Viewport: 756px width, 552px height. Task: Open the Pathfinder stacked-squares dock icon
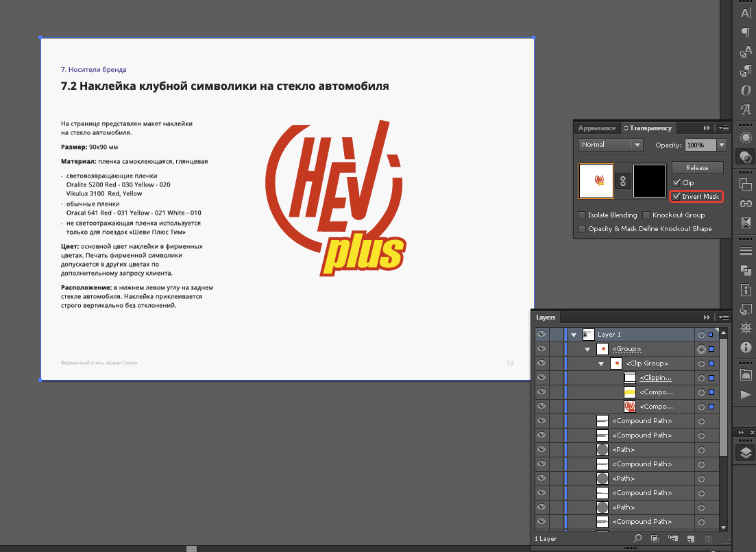point(746,270)
